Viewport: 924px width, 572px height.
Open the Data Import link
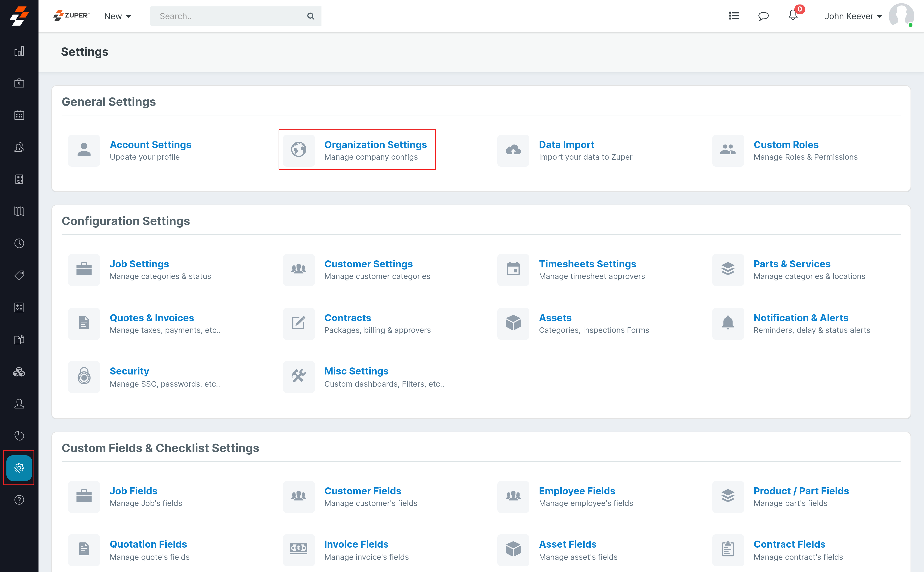click(x=566, y=145)
